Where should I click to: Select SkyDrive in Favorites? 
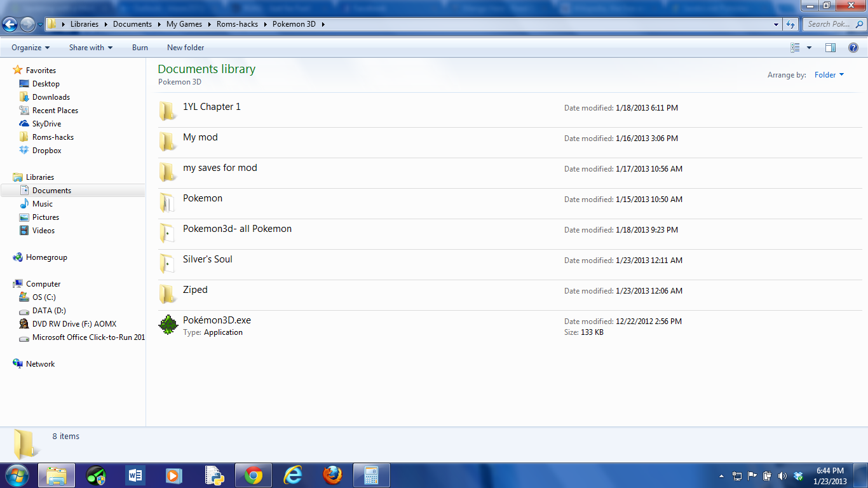point(46,124)
